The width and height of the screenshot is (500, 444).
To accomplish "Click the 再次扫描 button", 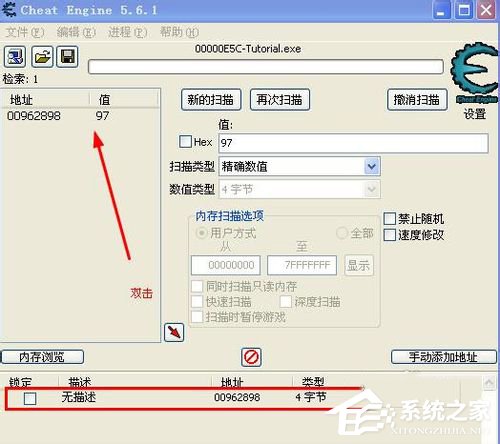I will click(x=280, y=100).
